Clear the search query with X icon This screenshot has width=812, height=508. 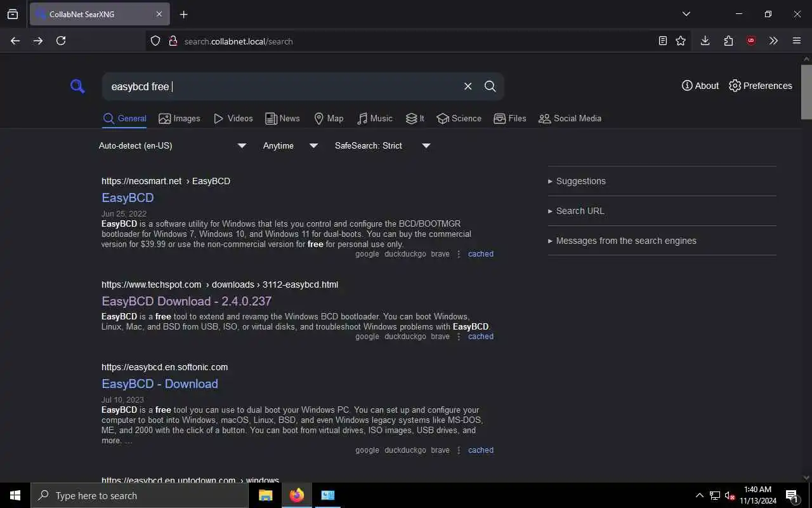[468, 86]
